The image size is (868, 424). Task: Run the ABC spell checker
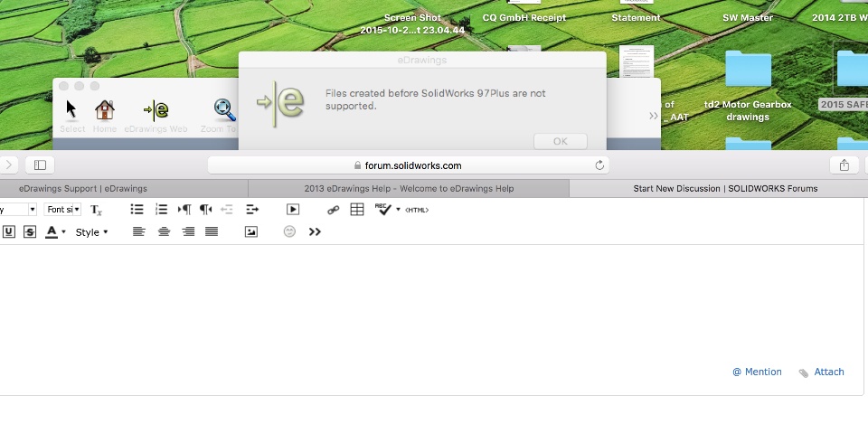(x=383, y=209)
